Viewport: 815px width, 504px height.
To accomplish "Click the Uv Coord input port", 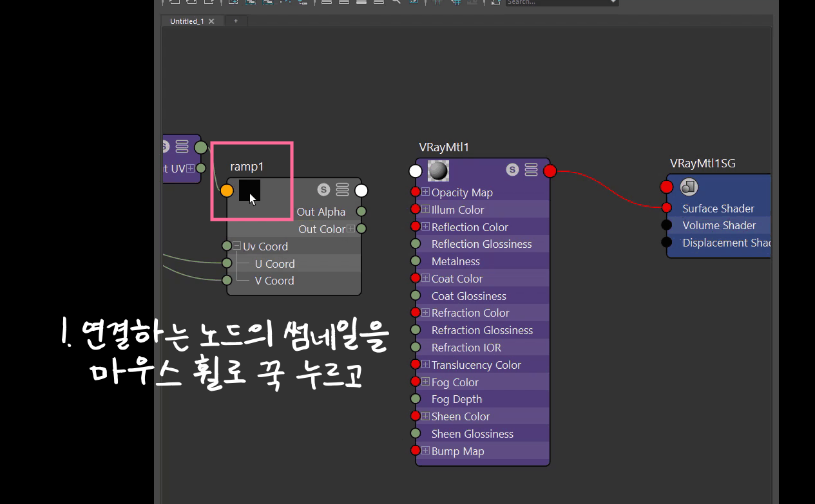I will click(227, 246).
